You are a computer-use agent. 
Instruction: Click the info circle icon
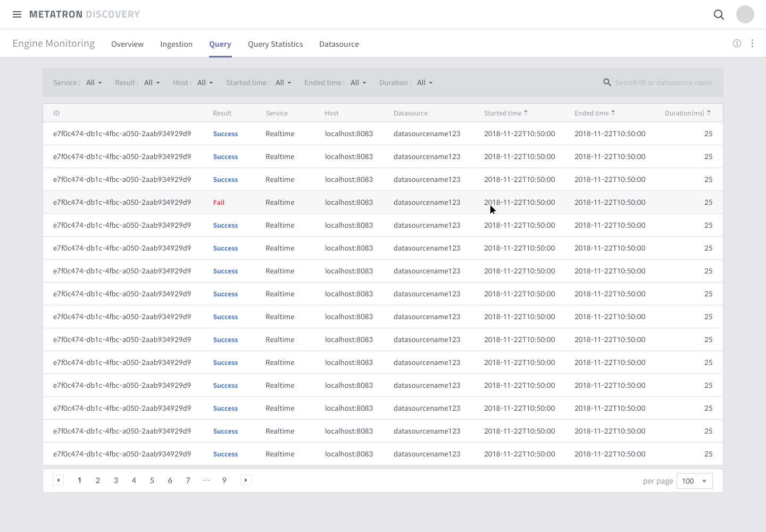click(737, 44)
